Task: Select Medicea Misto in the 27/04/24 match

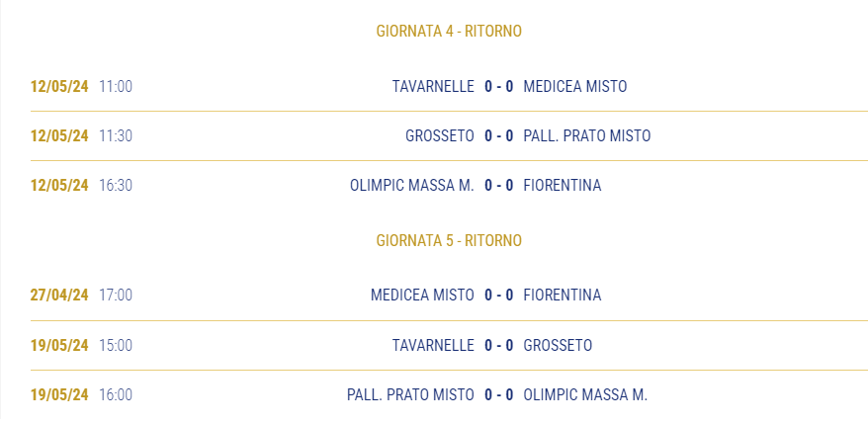Action: click(422, 296)
